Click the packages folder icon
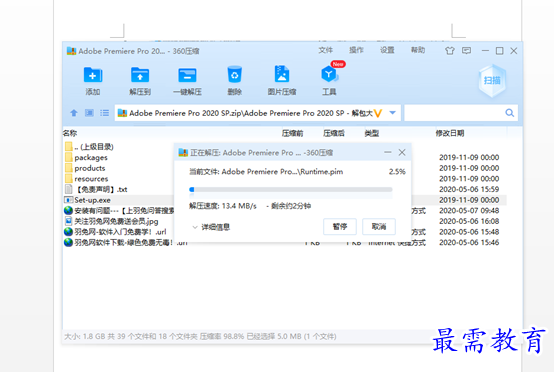 69,157
